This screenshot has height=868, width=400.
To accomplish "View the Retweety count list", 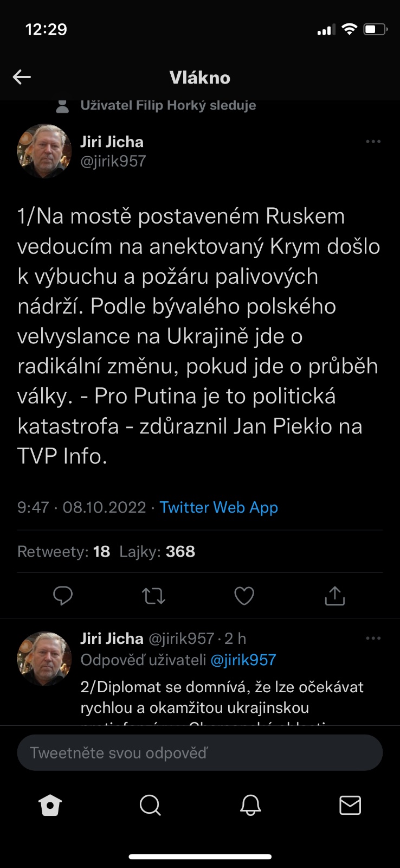I will (x=64, y=552).
